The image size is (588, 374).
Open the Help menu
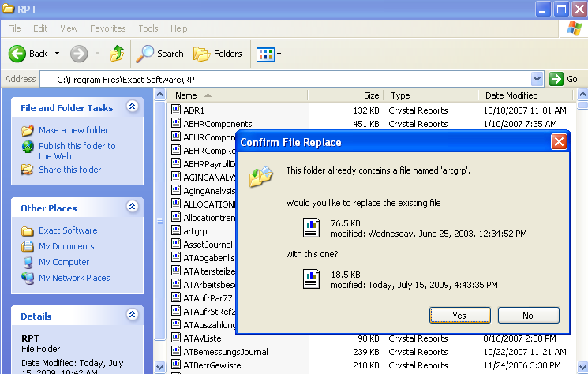click(178, 28)
